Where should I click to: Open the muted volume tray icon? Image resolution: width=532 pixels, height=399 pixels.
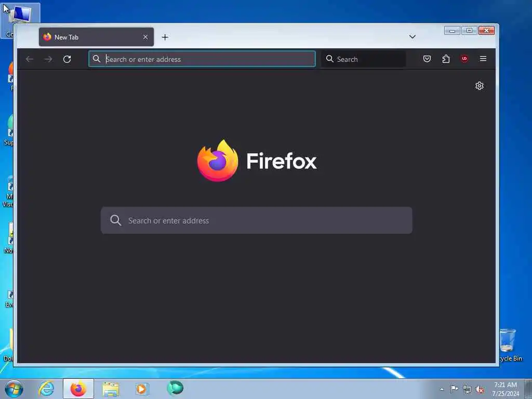pos(480,390)
